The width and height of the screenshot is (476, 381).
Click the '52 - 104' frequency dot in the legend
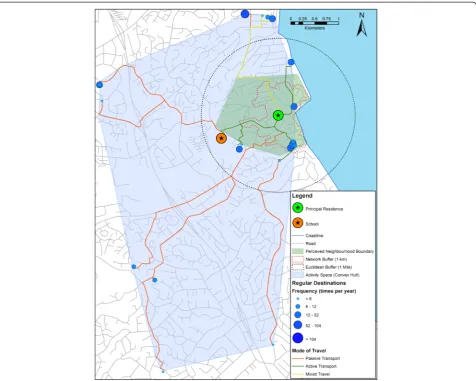298,325
